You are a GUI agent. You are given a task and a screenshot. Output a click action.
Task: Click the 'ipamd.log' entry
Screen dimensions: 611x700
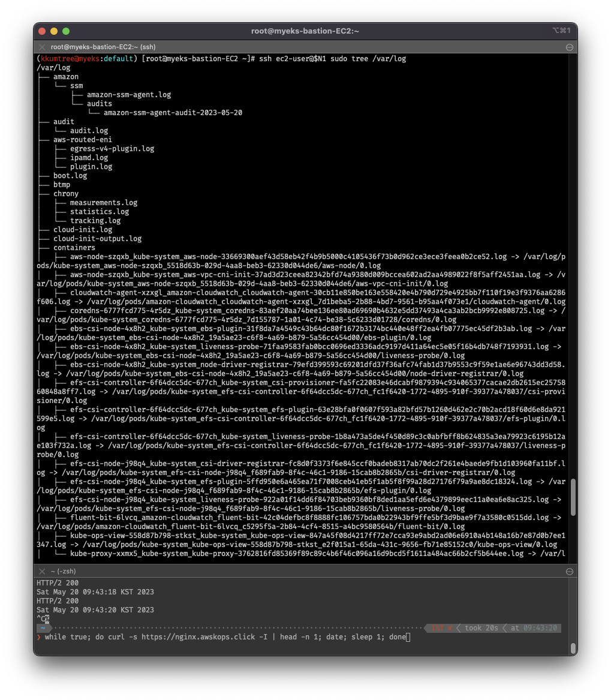tap(89, 158)
